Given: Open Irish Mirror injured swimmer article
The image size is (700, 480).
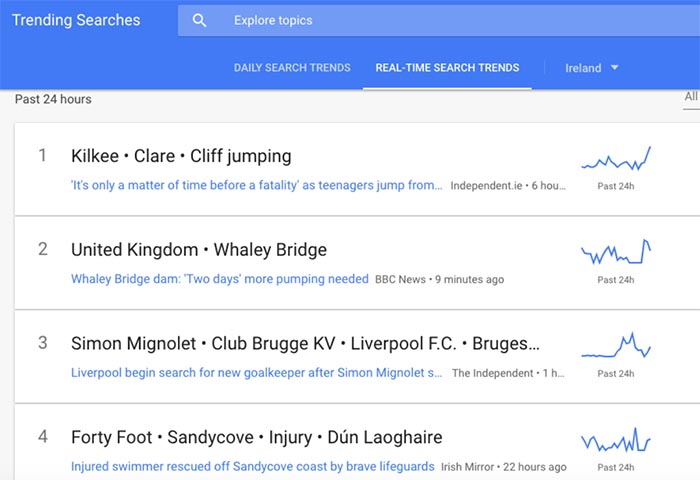Looking at the screenshot, I should (253, 466).
